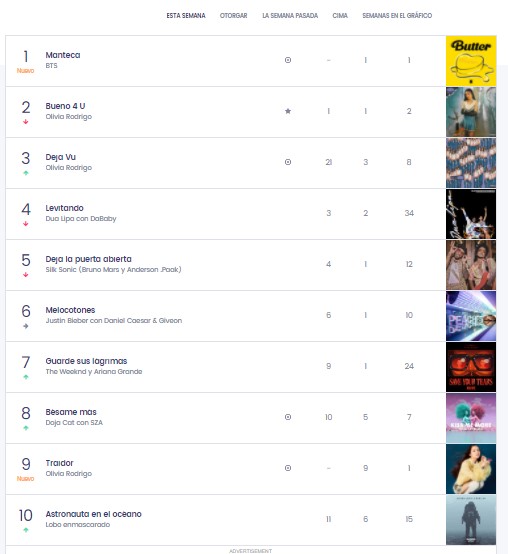Open the Astronauta en el océano cover
The image size is (508, 554).
click(x=471, y=520)
